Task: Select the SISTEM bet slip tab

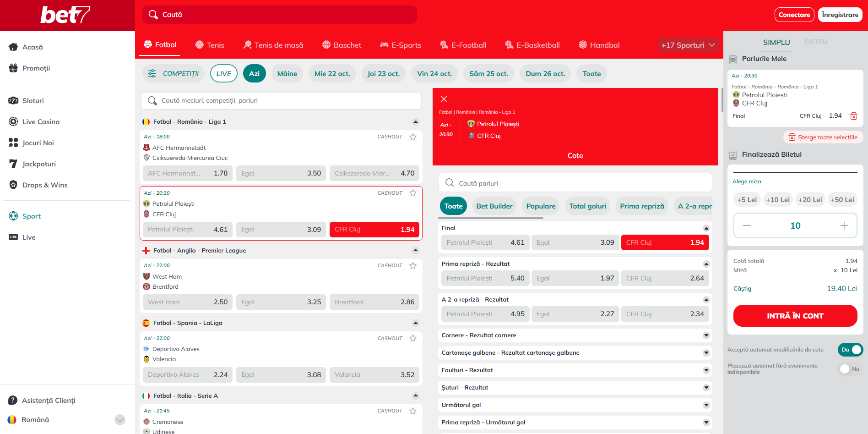Action: (816, 42)
